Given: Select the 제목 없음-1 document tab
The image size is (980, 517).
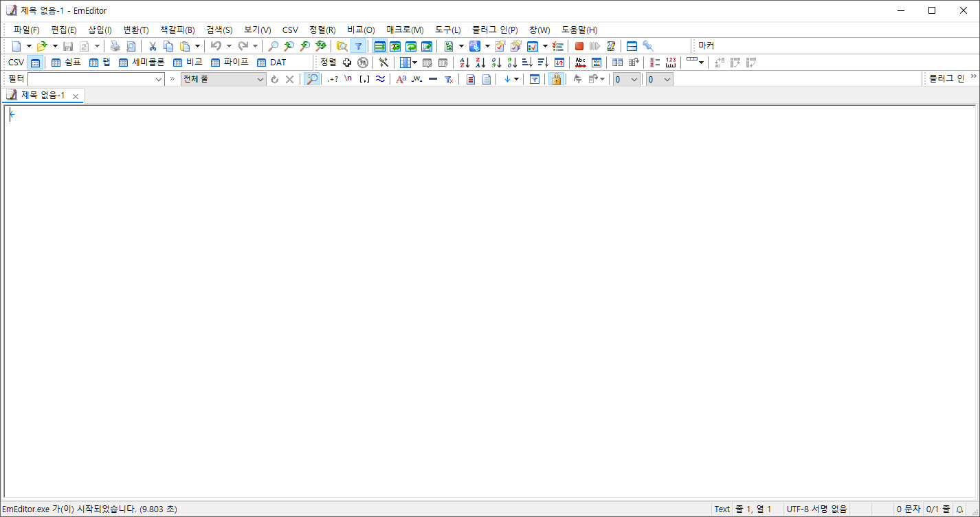Looking at the screenshot, I should coord(43,96).
